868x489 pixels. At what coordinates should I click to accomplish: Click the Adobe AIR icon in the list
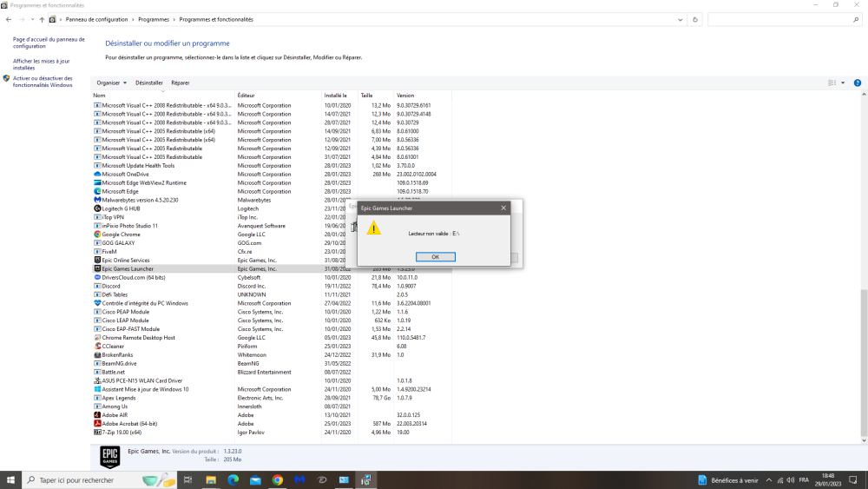(97, 415)
